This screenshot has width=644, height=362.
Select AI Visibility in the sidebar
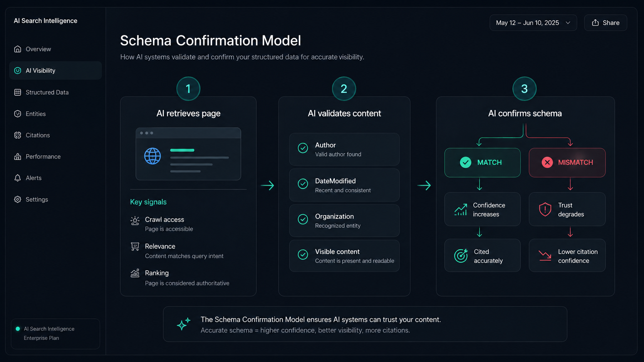[x=55, y=70]
